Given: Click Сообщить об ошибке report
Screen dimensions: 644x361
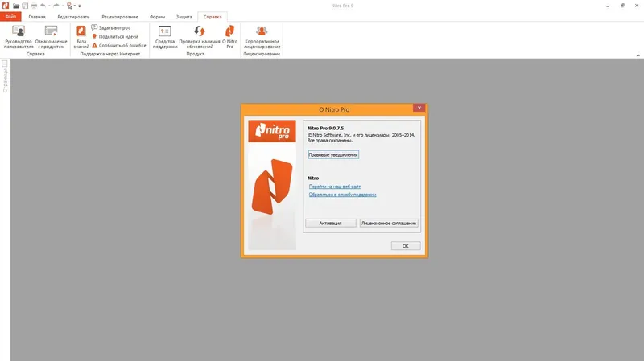Looking at the screenshot, I should (118, 46).
